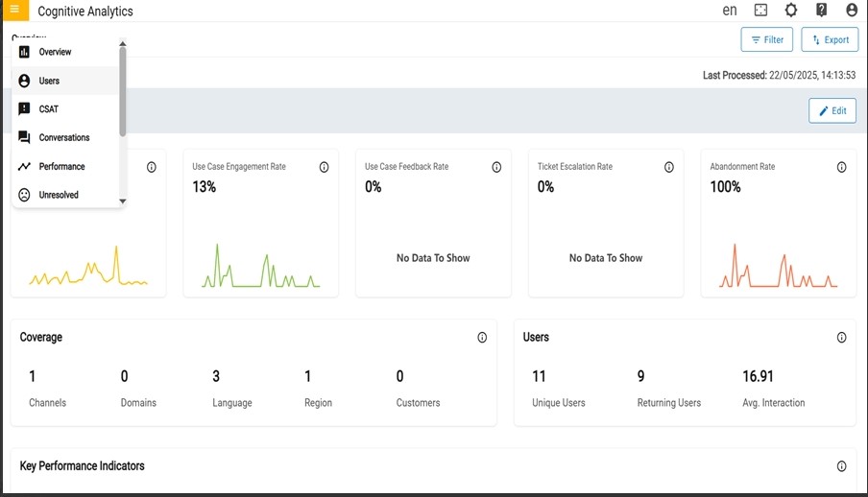Click the Export button

(830, 39)
